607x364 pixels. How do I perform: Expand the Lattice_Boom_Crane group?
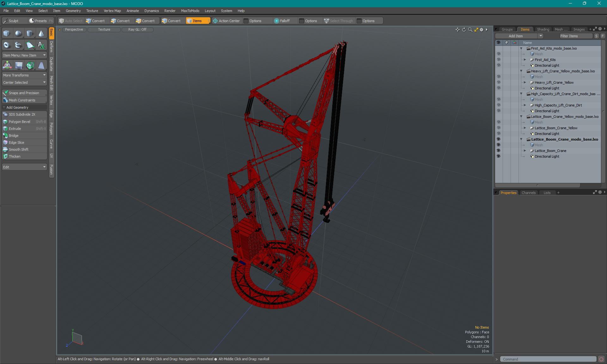525,151
